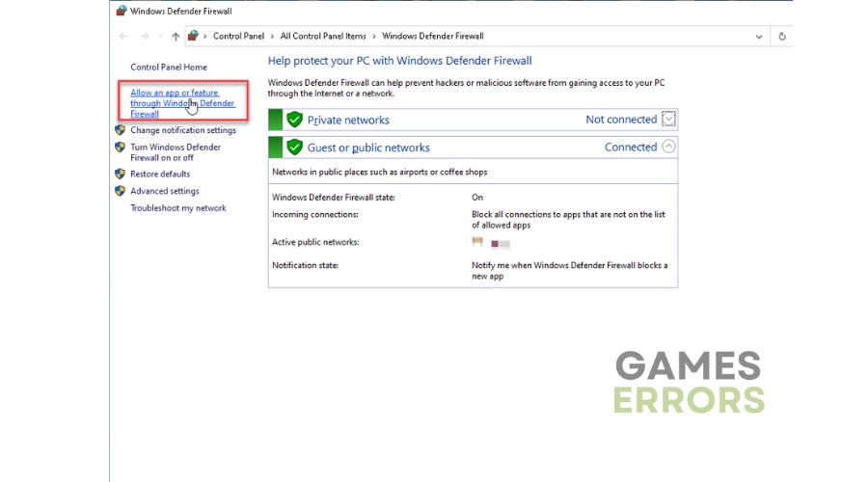
Task: Go up one level with Up arrow
Action: [x=176, y=37]
